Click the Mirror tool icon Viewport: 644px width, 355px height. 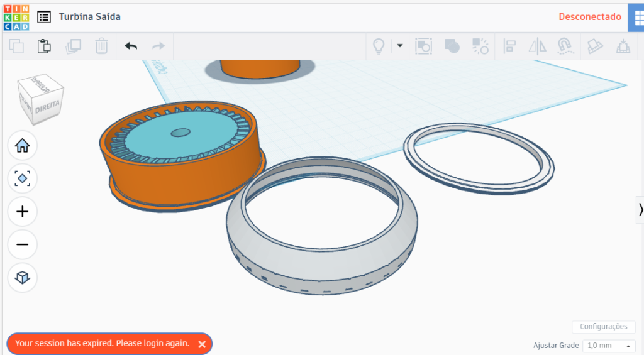click(x=538, y=46)
